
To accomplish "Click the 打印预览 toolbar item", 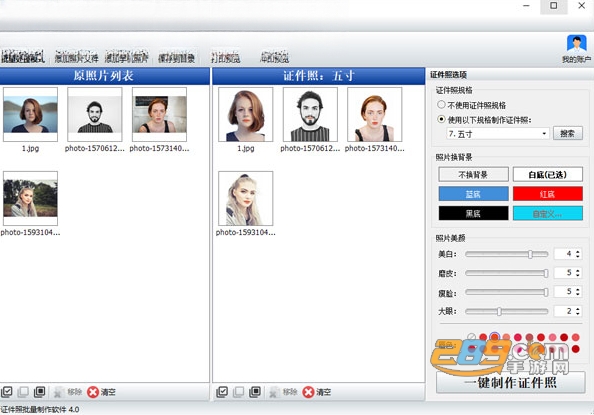I will tap(225, 57).
